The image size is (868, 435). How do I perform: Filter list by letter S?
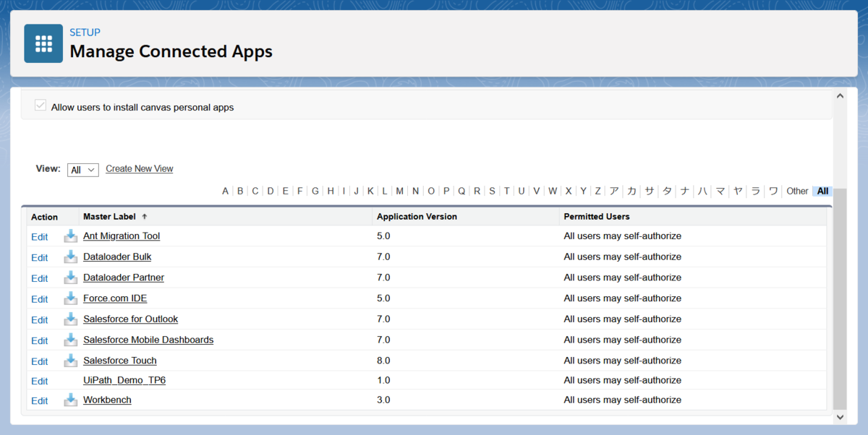point(492,191)
